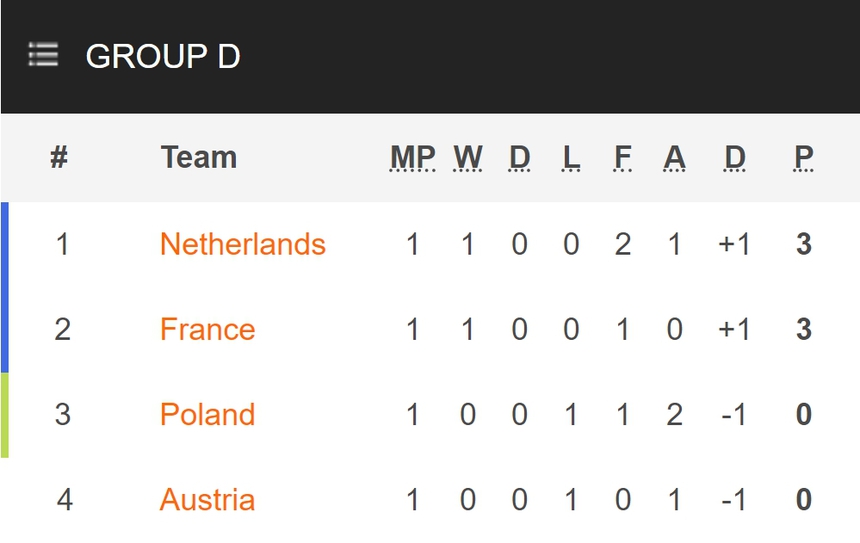Screen dimensions: 860x543
Task: Click France's +1 goal difference value
Action: (734, 329)
